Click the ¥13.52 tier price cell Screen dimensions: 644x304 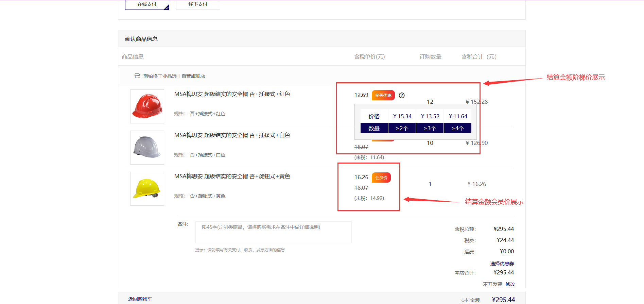(x=430, y=116)
